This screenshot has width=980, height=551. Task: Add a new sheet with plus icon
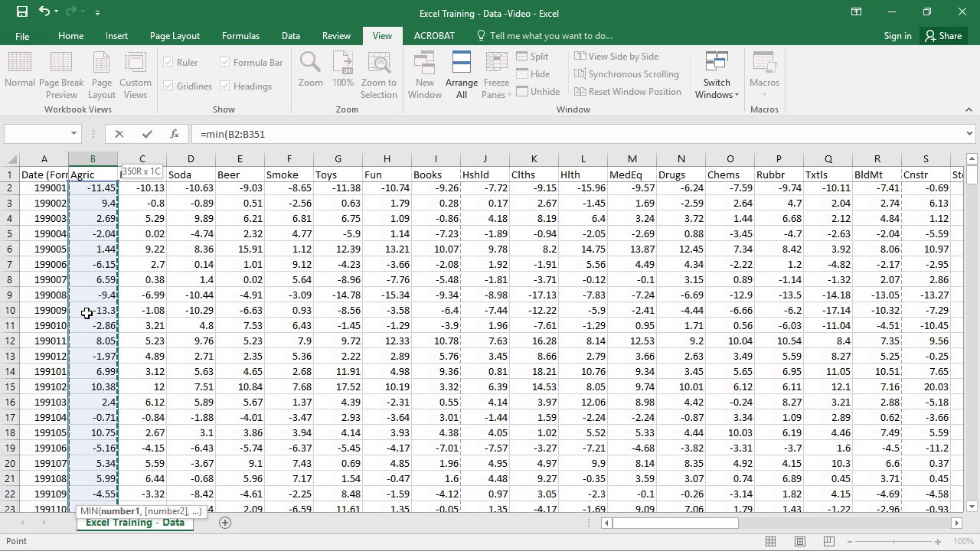tap(225, 522)
